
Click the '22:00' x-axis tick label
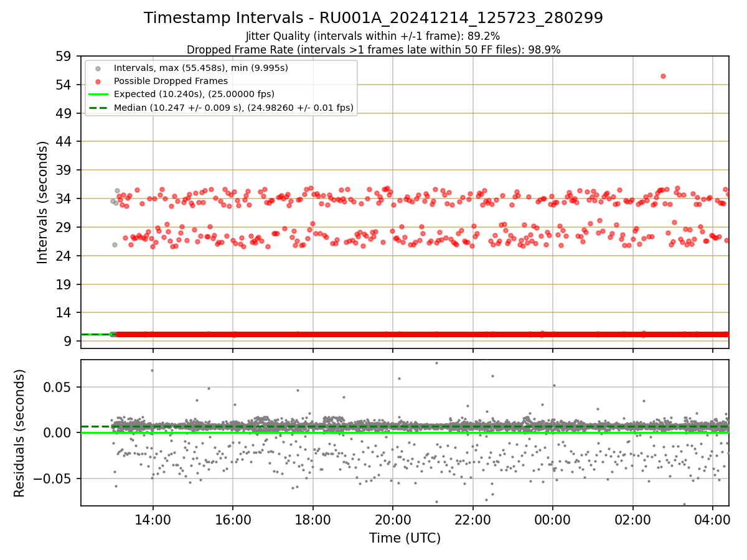(473, 519)
